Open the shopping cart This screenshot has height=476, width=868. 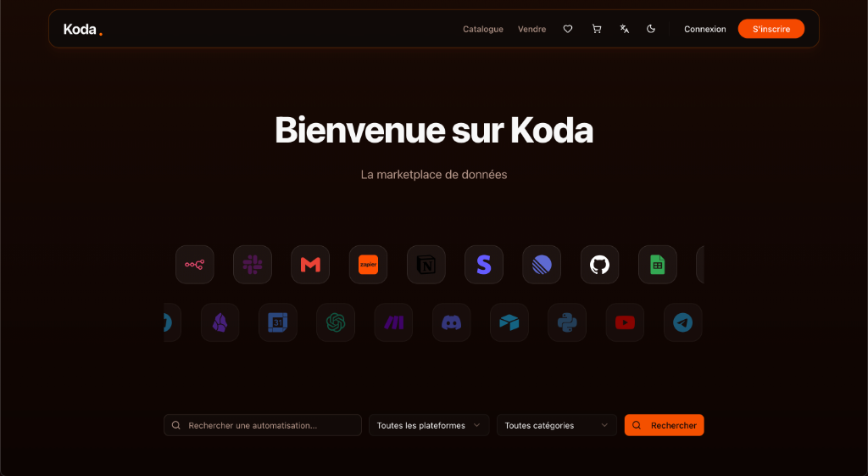point(597,29)
